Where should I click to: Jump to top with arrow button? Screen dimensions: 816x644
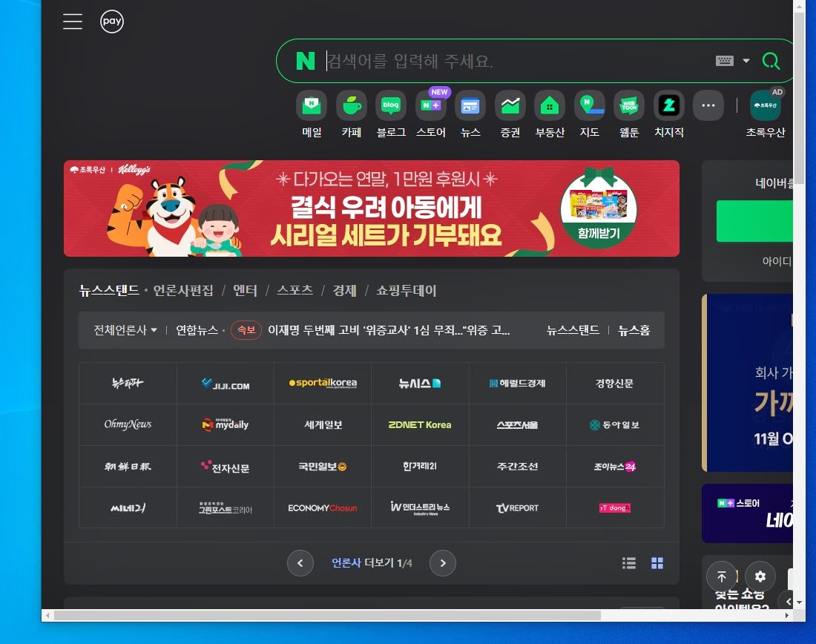coord(722,576)
